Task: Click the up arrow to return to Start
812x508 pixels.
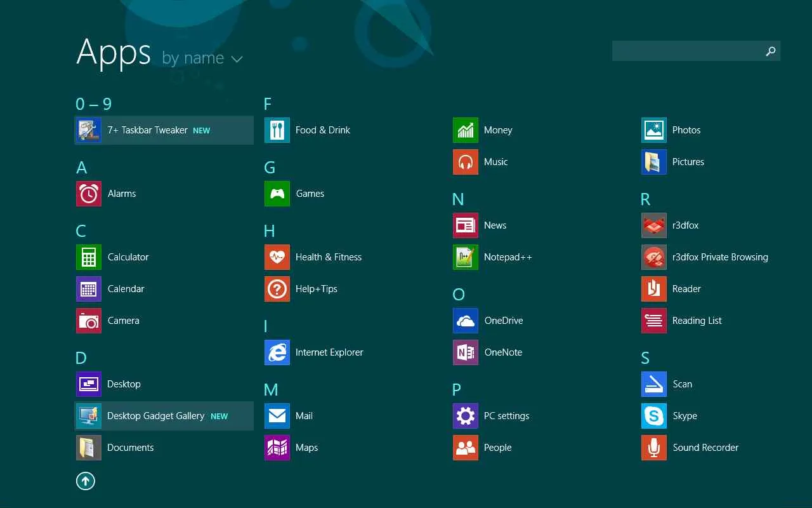Action: click(x=86, y=481)
